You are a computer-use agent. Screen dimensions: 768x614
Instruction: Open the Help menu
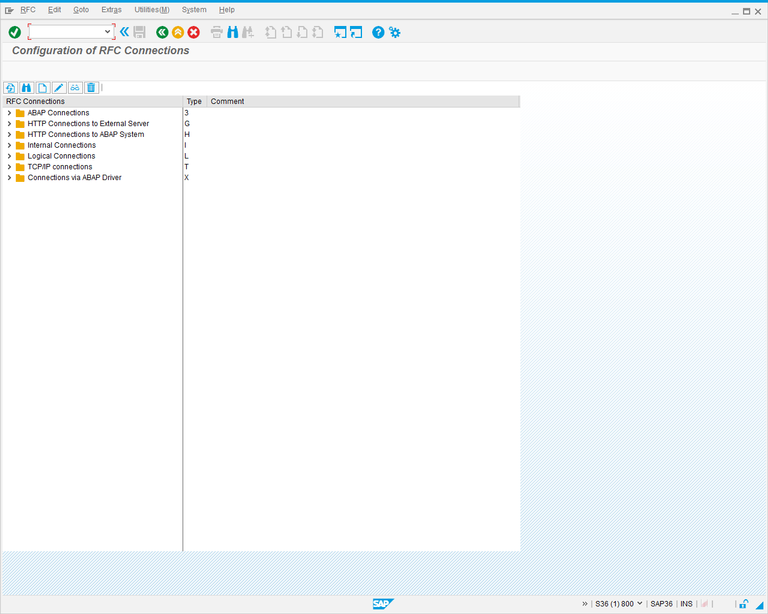pos(227,10)
